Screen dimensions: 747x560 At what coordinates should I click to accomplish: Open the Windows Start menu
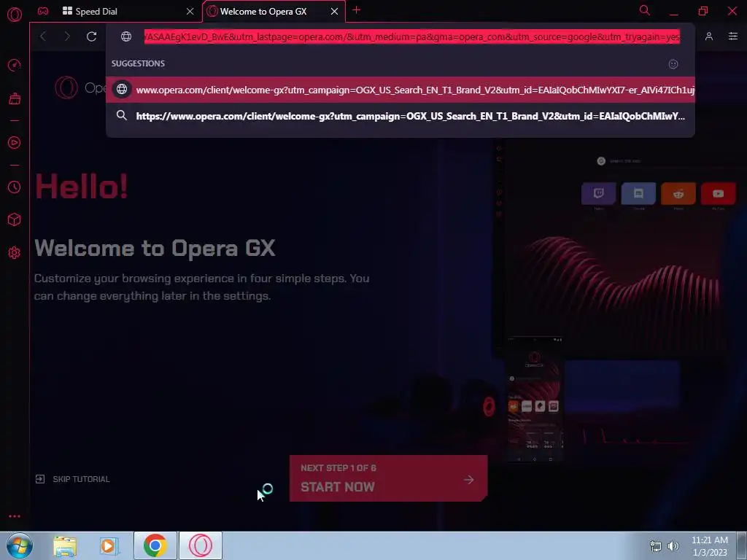click(19, 545)
